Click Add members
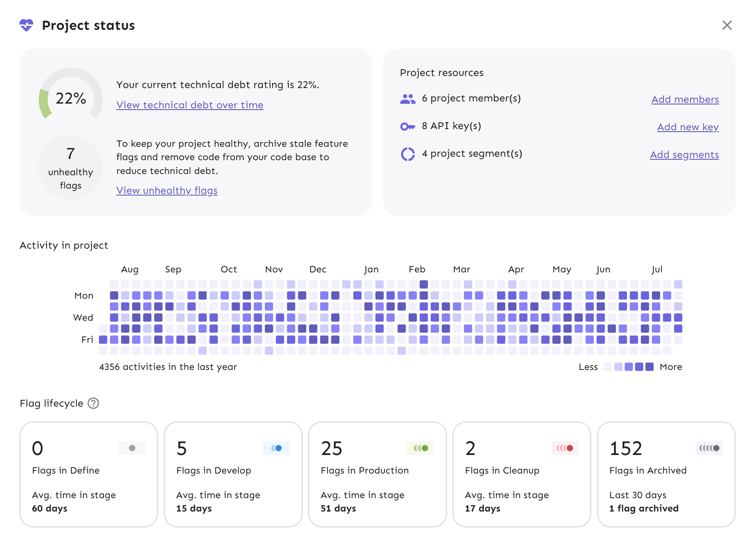756x537 pixels. [685, 99]
